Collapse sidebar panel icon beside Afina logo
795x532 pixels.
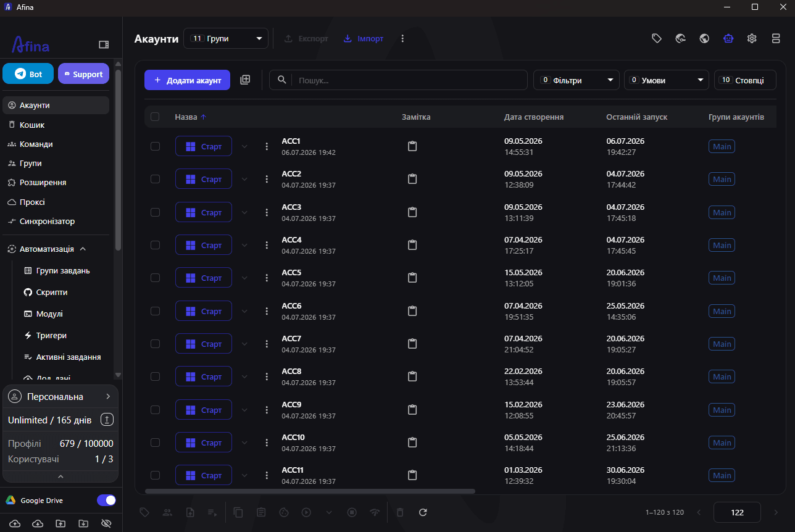[x=104, y=44]
